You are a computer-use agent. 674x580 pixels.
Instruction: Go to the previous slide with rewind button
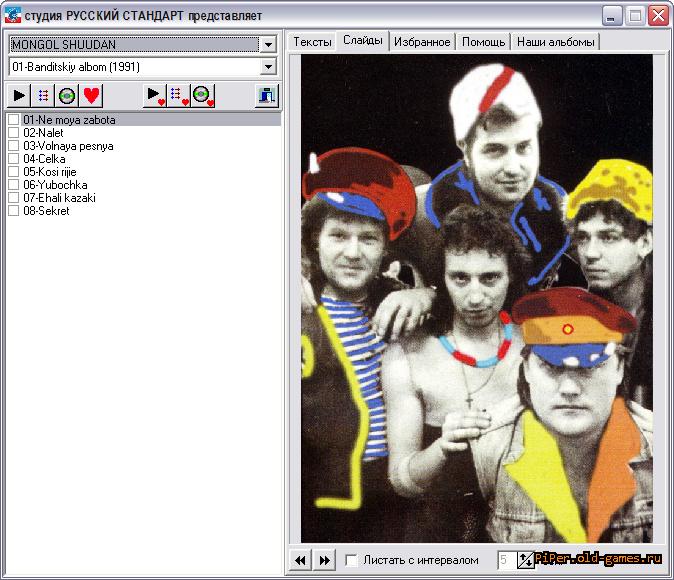pyautogui.click(x=300, y=560)
